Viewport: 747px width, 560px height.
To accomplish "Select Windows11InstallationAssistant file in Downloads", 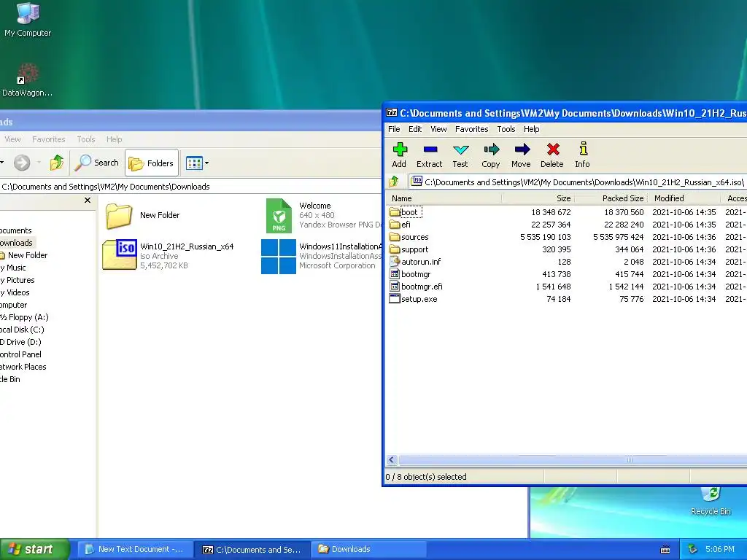I will click(x=322, y=256).
